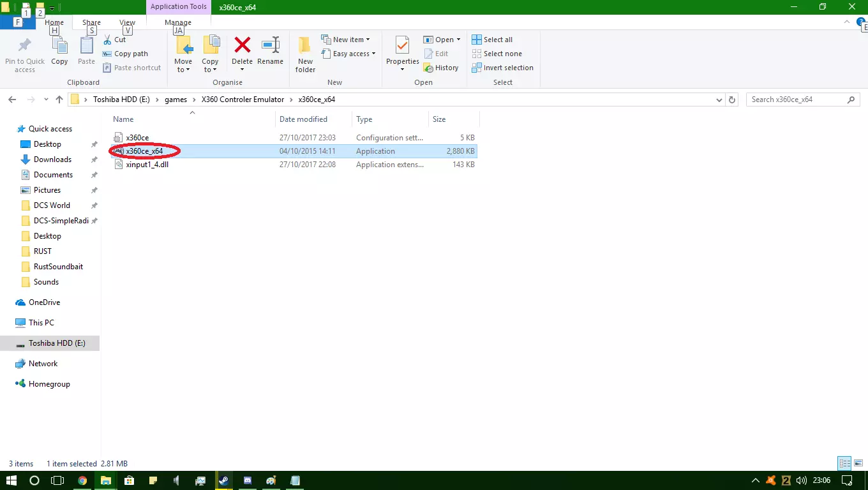Switch to the Share ribbon tab
The width and height of the screenshot is (868, 490).
point(91,22)
